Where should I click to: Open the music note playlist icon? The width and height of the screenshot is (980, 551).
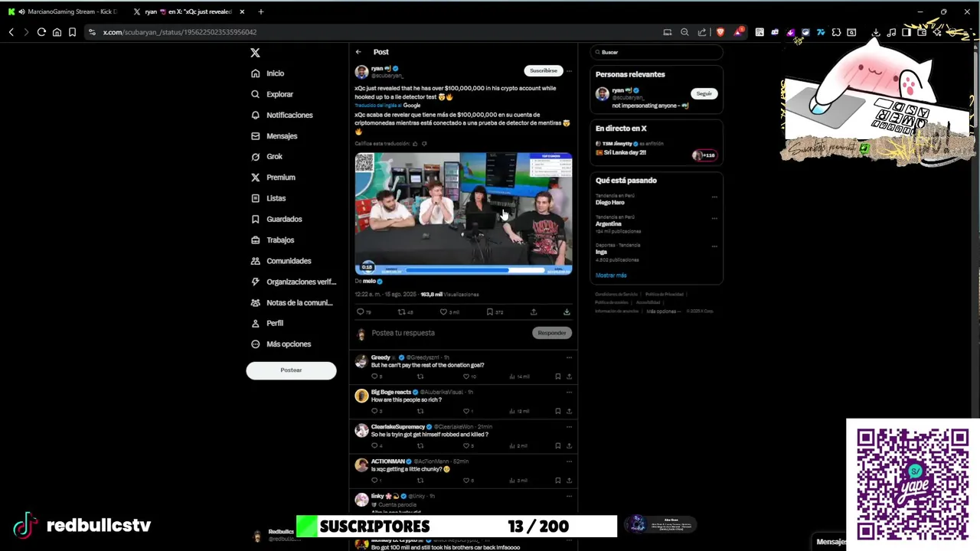click(891, 32)
